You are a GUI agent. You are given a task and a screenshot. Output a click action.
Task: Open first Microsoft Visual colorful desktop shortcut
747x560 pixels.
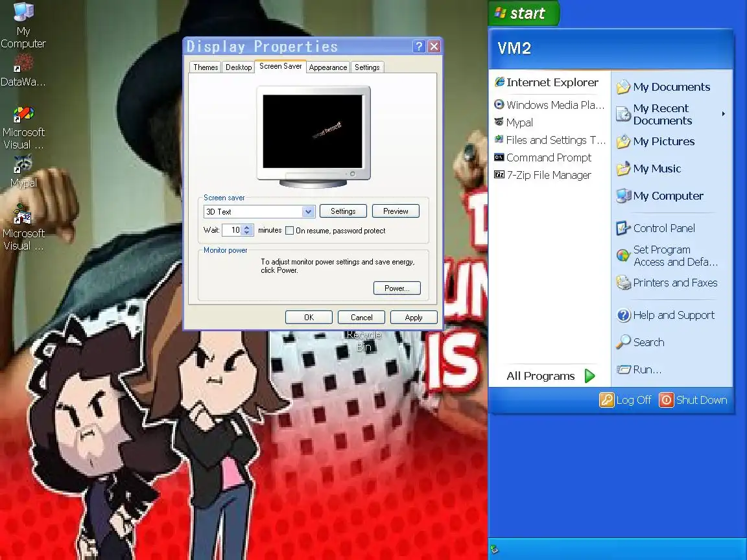tap(23, 128)
